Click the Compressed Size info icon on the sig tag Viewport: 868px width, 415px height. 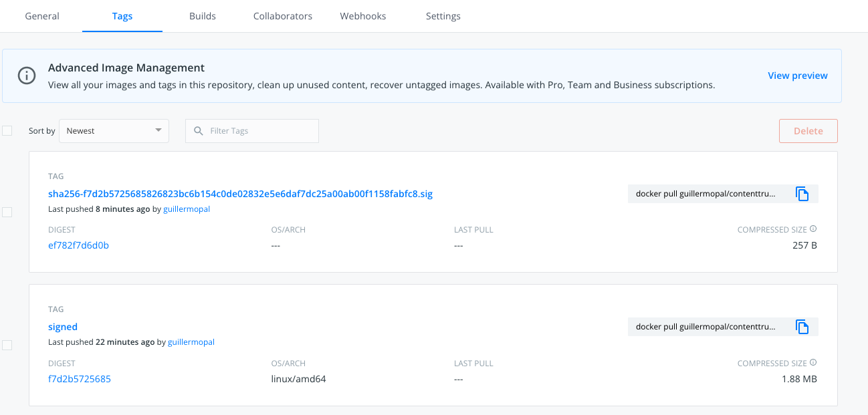[x=812, y=229]
